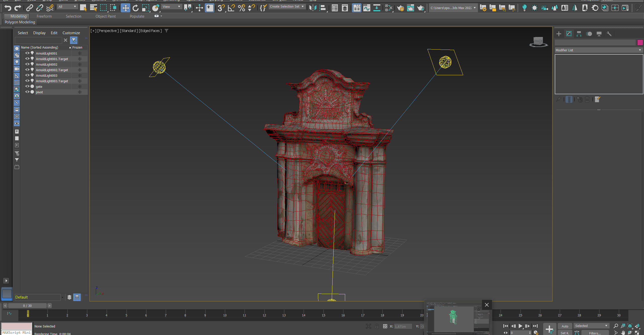Pick Rectangular Selection Region tool

point(103,8)
